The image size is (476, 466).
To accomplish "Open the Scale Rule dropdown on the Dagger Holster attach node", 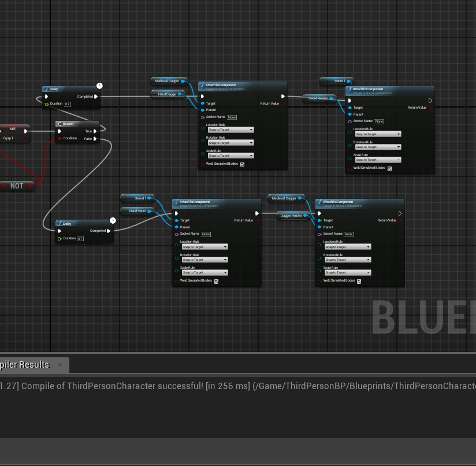I will pos(348,272).
